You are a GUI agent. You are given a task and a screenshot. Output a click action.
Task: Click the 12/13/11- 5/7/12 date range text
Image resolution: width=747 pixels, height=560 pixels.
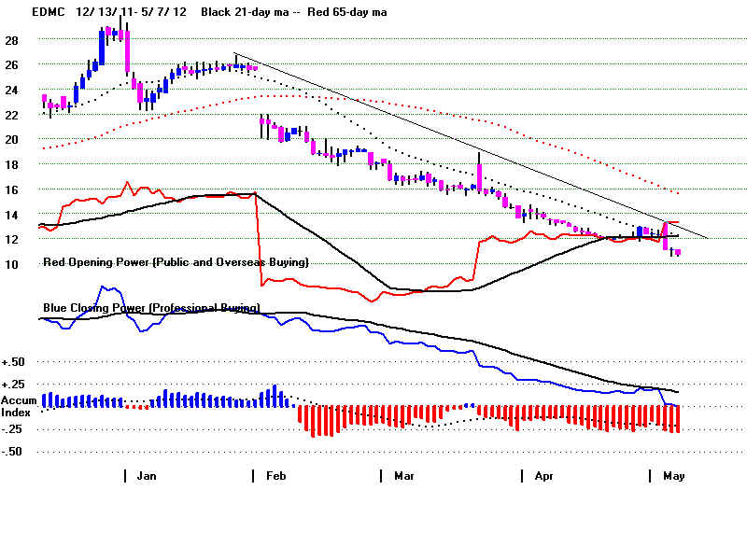coord(107,9)
